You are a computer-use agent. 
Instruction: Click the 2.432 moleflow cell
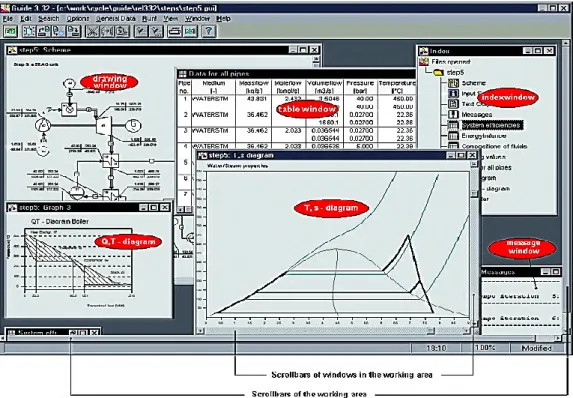[x=293, y=99]
